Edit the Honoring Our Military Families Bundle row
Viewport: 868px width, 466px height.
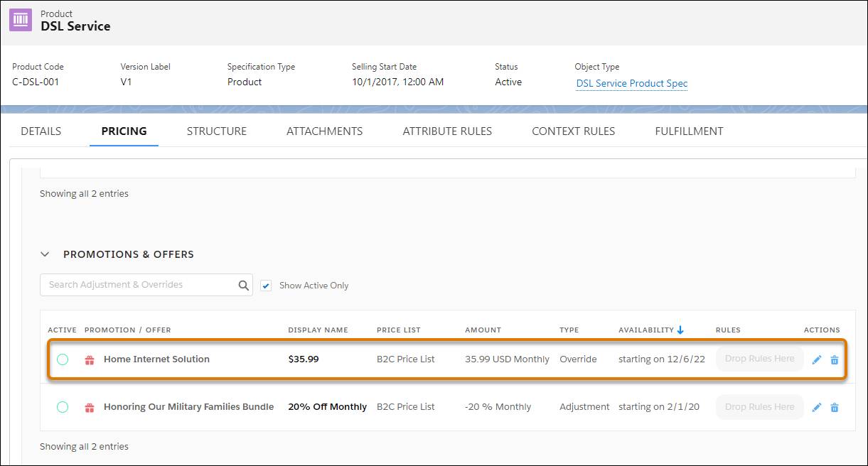point(816,408)
